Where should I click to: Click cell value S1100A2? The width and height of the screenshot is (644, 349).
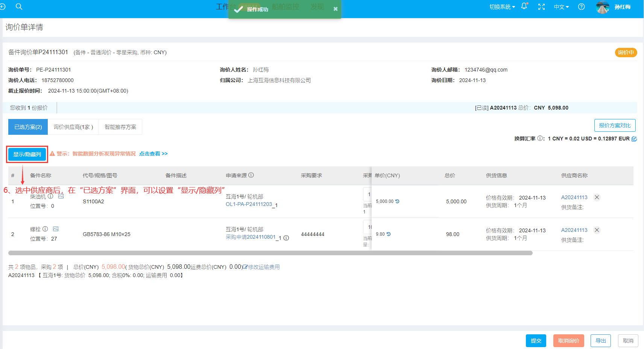(93, 201)
